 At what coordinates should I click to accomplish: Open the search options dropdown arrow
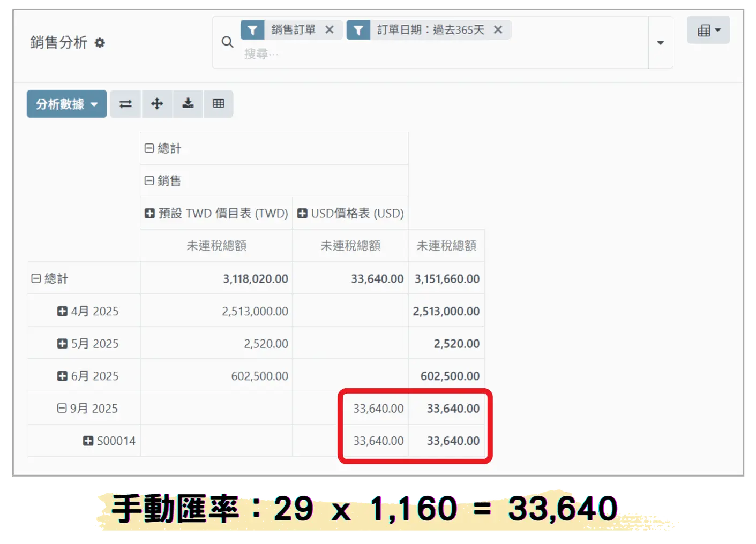pyautogui.click(x=660, y=43)
